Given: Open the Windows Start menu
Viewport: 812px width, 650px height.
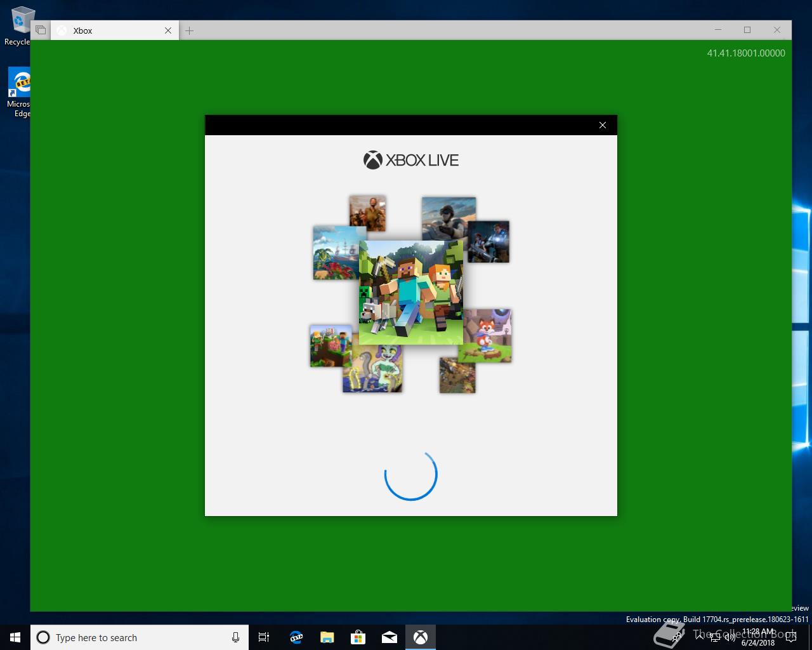Looking at the screenshot, I should (x=15, y=637).
